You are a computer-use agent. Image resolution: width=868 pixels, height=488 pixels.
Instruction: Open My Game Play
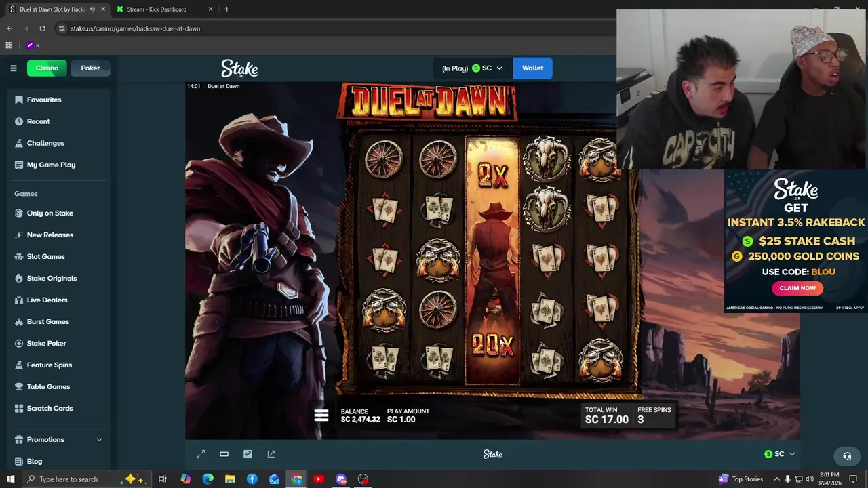51,165
